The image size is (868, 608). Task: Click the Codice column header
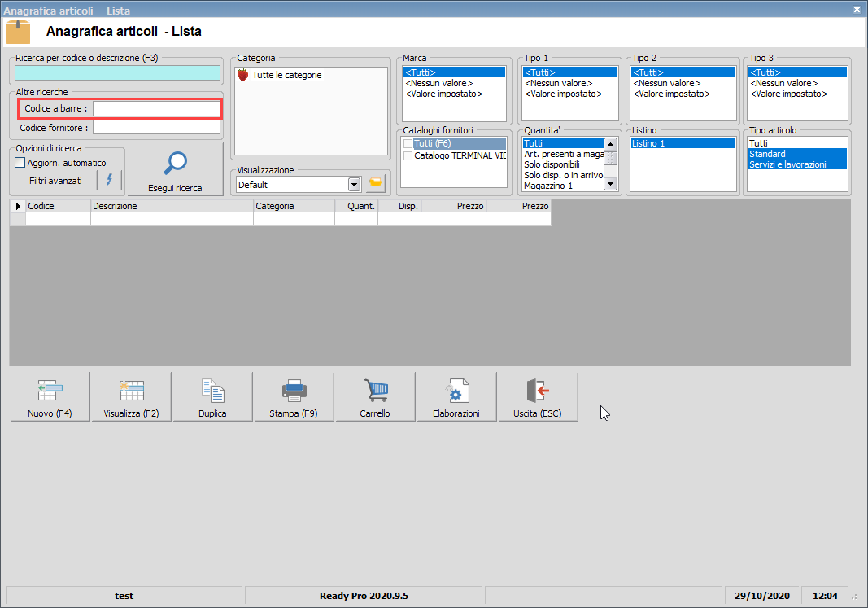(x=58, y=206)
